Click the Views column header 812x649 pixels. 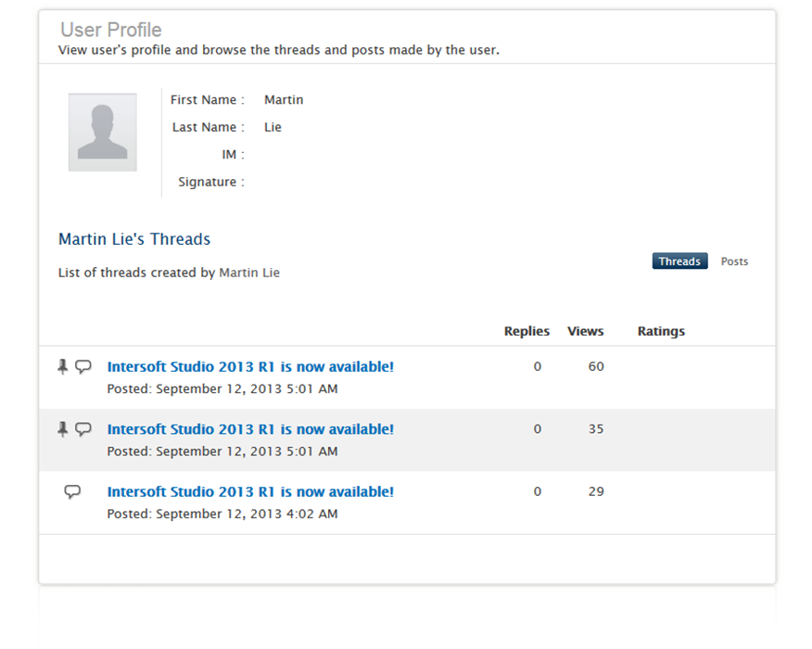pos(585,331)
